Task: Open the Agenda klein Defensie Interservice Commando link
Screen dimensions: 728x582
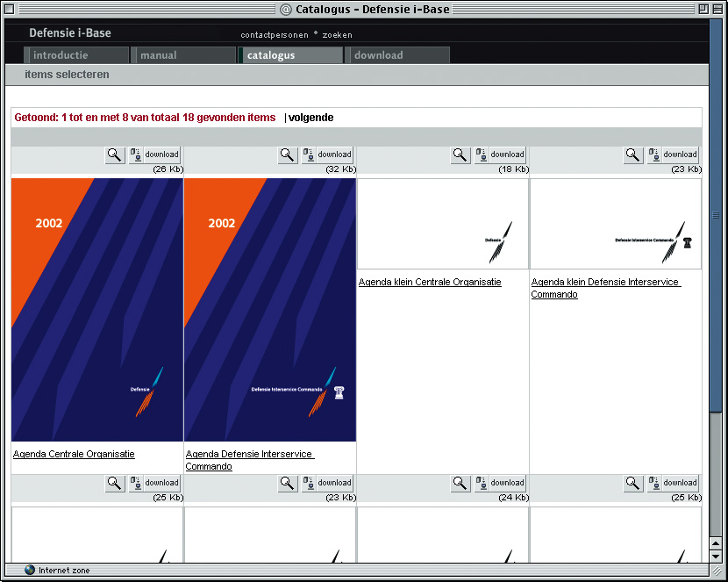Action: click(606, 288)
